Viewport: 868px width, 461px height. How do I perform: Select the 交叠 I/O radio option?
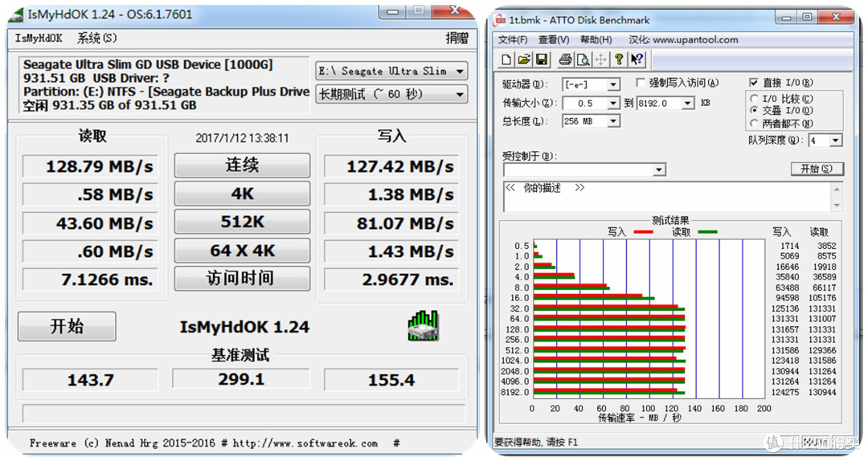click(x=754, y=111)
